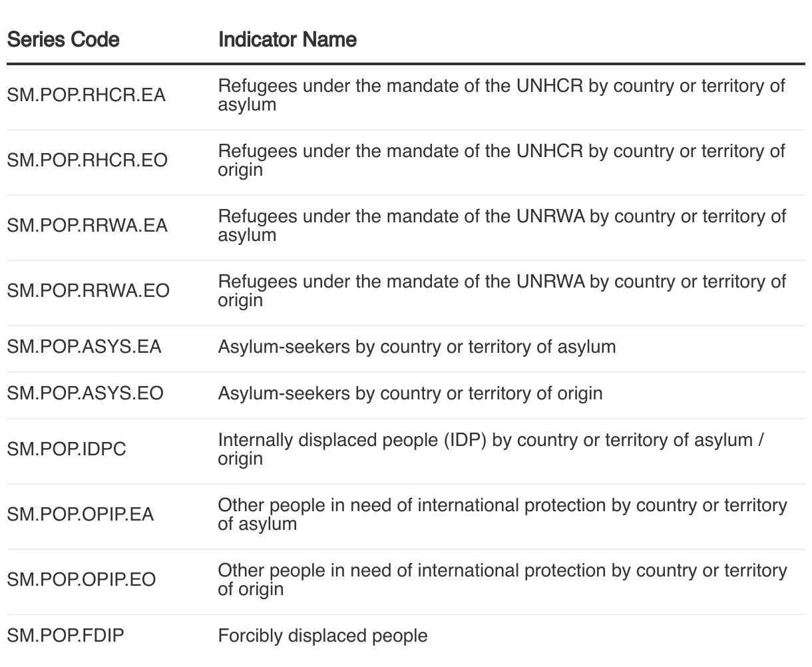This screenshot has height=667, width=812.
Task: Select series code SM.POP.RRWA.EO
Action: pyautogui.click(x=89, y=291)
